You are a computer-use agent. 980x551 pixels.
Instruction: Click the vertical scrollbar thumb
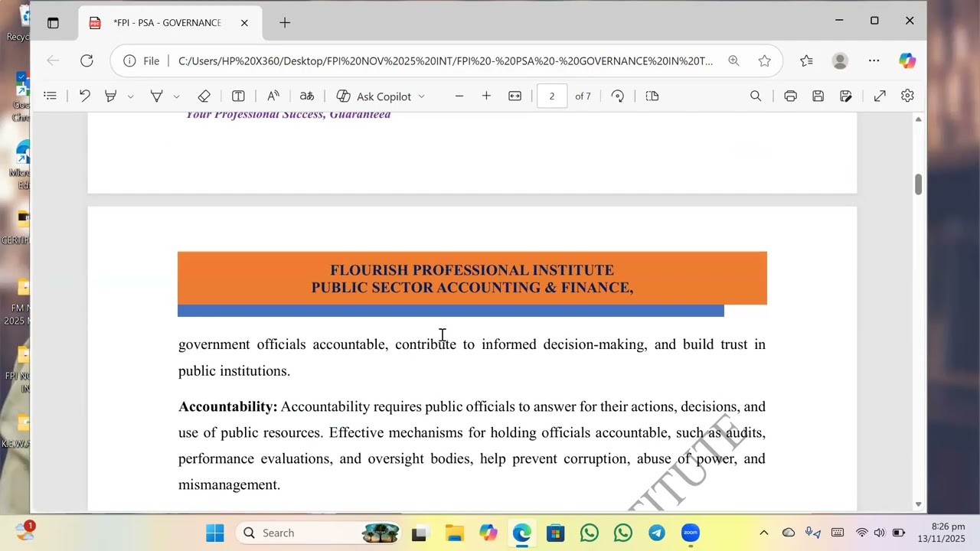click(x=918, y=184)
